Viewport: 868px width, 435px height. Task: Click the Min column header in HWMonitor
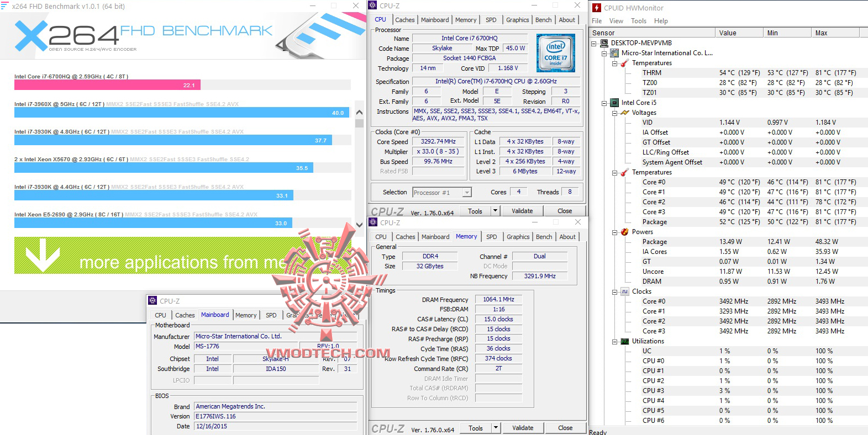coord(787,33)
